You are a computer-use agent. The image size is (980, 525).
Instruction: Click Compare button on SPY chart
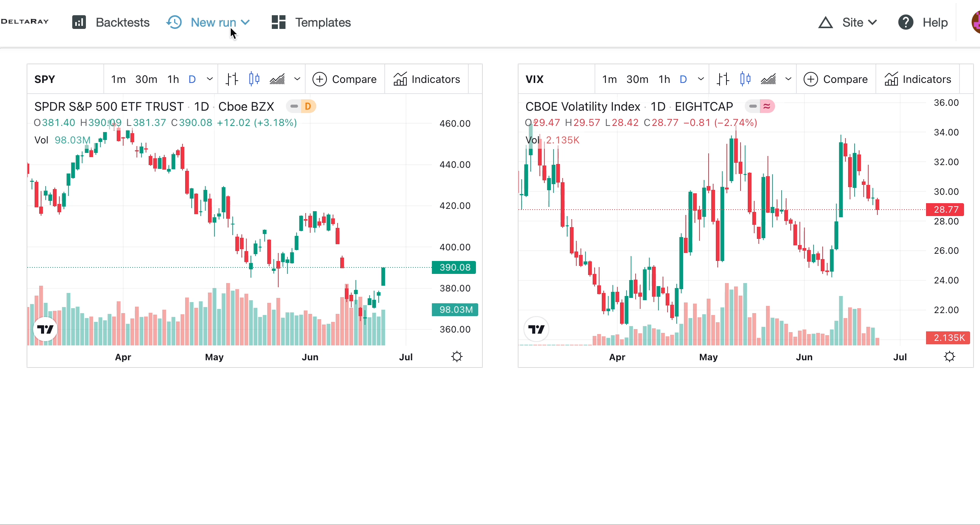[x=346, y=79]
